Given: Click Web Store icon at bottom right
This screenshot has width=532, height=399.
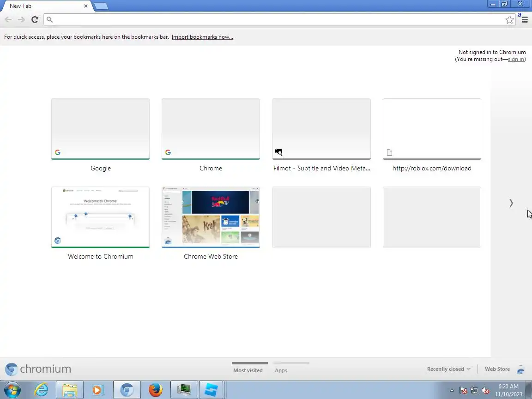Looking at the screenshot, I should point(520,369).
